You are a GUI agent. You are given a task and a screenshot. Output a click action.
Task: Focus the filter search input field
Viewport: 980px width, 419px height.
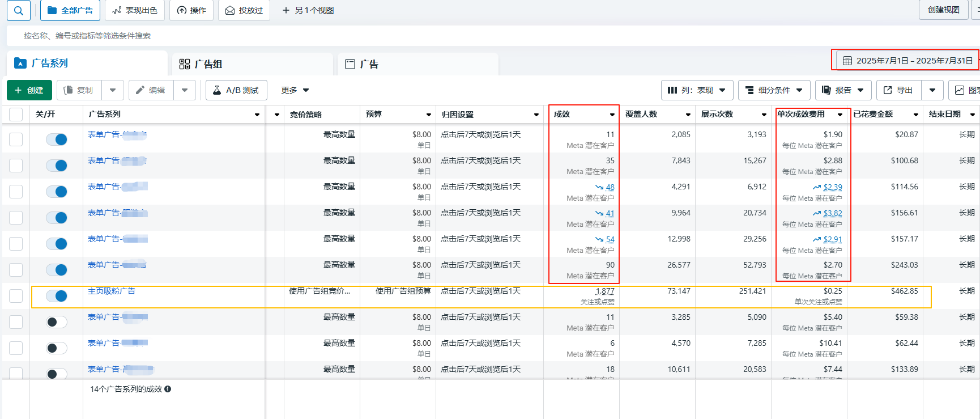coord(493,36)
